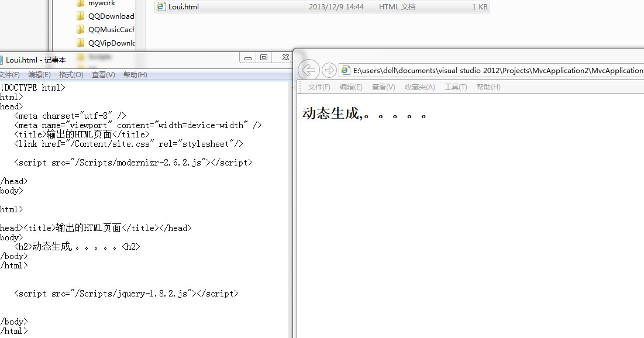Screen dimensions: 644x338
Task: Open Notepad's 查看(V) menu
Action: pyautogui.click(x=103, y=75)
